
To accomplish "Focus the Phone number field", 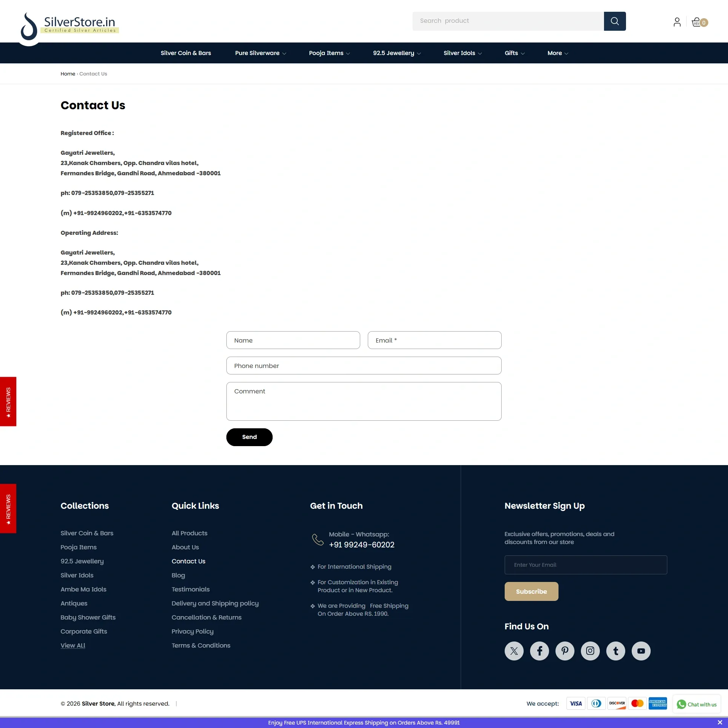I will coord(364,366).
